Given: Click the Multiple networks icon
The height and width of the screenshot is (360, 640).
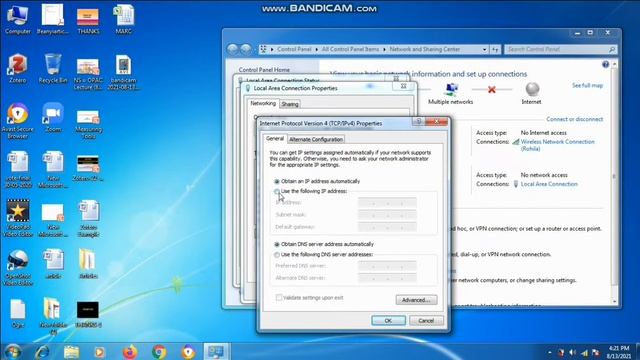Looking at the screenshot, I should pyautogui.click(x=451, y=89).
